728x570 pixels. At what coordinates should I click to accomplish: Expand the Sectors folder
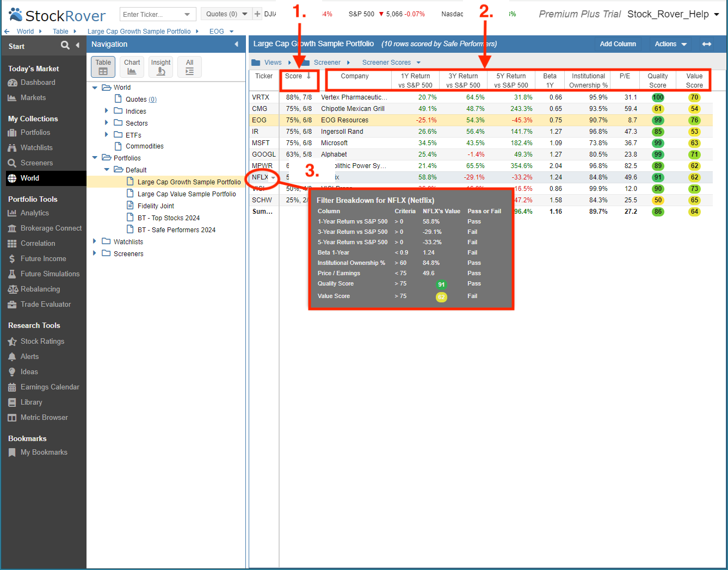click(107, 122)
